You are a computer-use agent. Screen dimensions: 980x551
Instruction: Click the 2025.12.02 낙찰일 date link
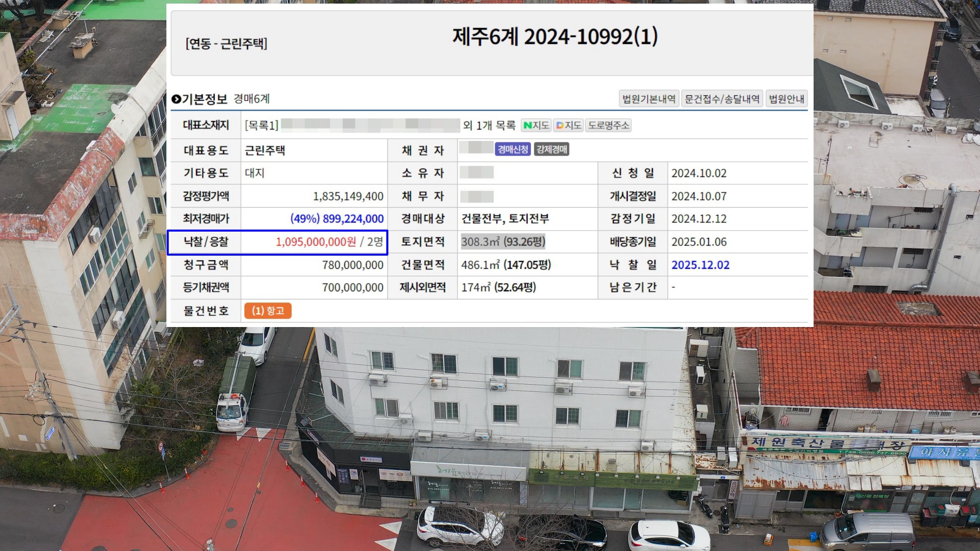(x=700, y=265)
